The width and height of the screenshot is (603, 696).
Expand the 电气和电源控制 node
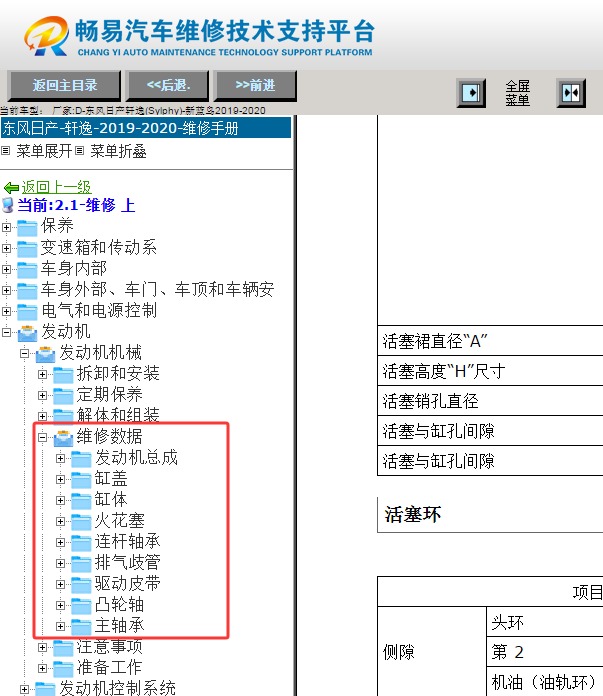(6, 311)
